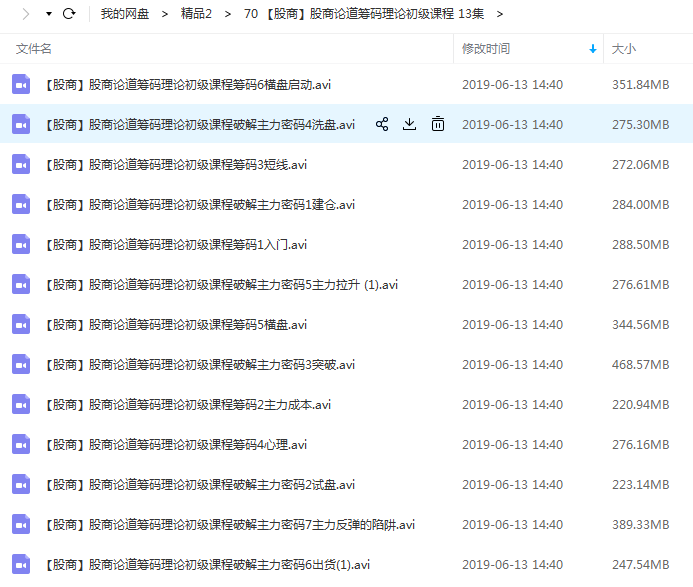Image resolution: width=693 pixels, height=587 pixels.
Task: Sort by the 文件名 column header
Action: 34,49
